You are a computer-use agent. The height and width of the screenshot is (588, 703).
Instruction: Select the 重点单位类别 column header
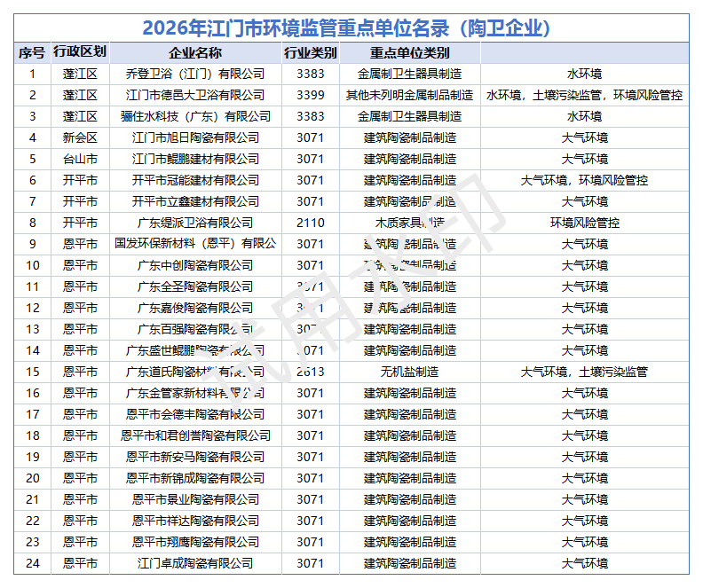409,53
